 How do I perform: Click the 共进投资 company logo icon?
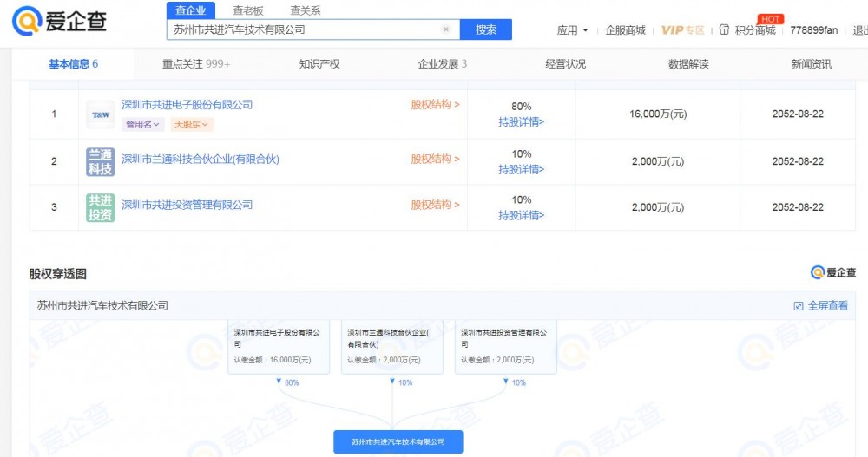pos(100,207)
